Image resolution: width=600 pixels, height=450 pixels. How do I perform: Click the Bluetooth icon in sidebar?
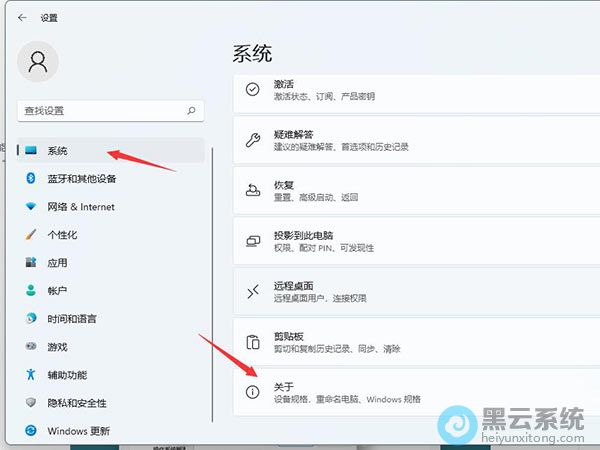click(30, 178)
